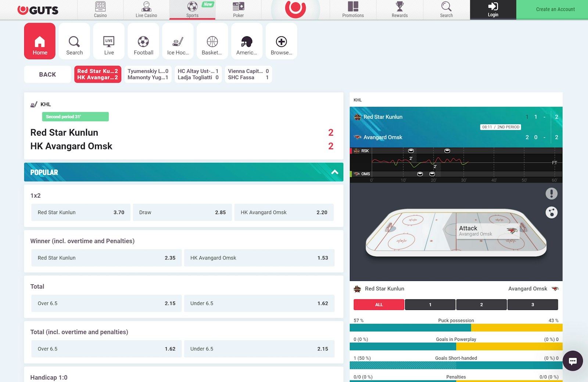Image resolution: width=588 pixels, height=382 pixels.
Task: Click Create an Account button
Action: (555, 10)
